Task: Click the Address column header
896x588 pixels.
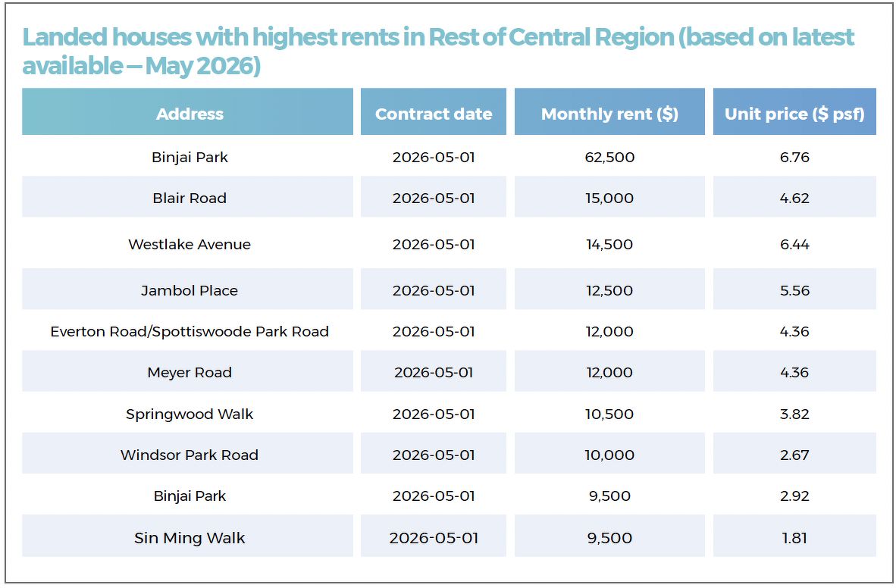Action: click(x=187, y=112)
